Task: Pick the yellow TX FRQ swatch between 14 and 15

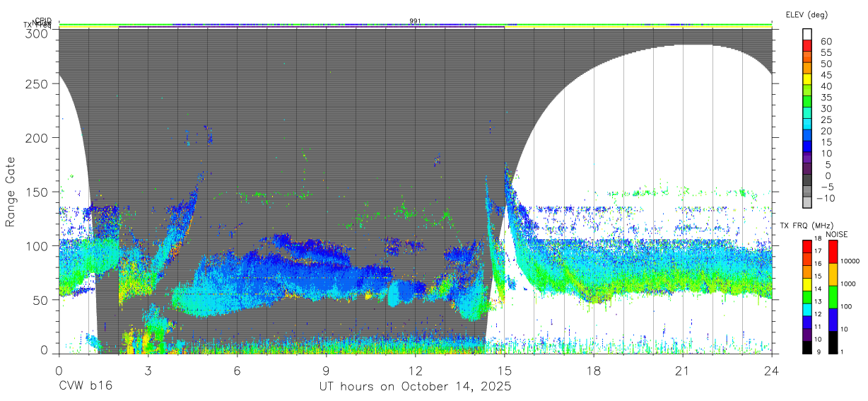Action: click(x=807, y=284)
